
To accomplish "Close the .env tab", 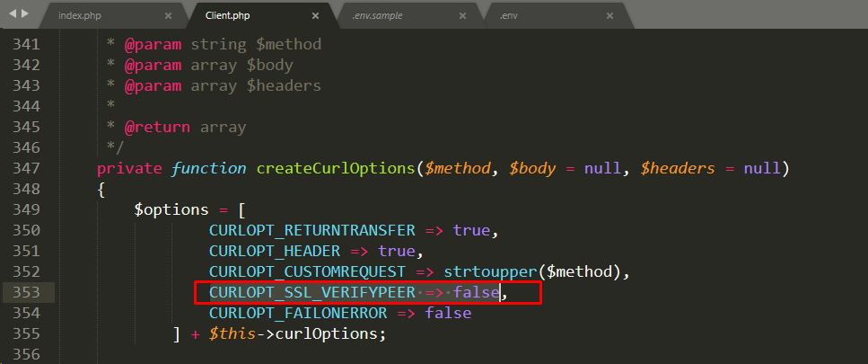I will 609,15.
